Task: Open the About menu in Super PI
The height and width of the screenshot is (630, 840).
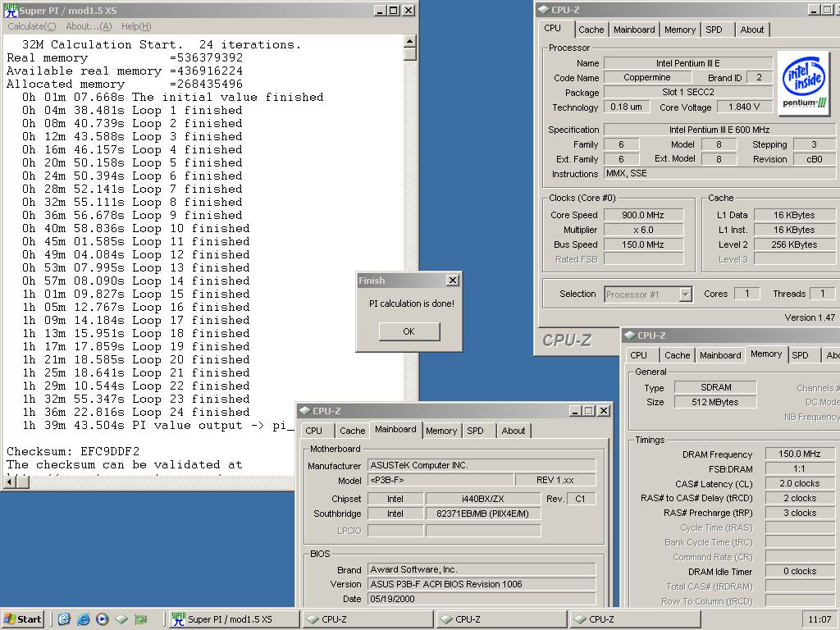Action: (x=89, y=26)
